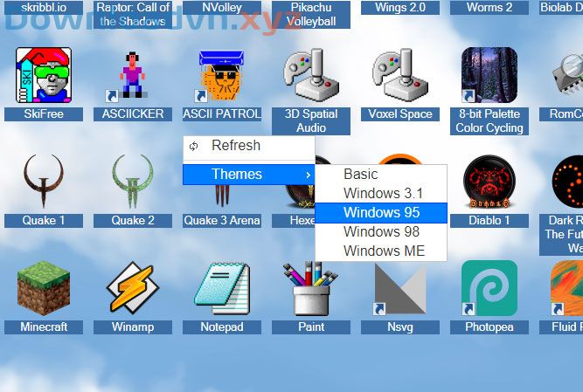Click the Voxel Space joystick icon
The image size is (583, 392).
[x=400, y=75]
